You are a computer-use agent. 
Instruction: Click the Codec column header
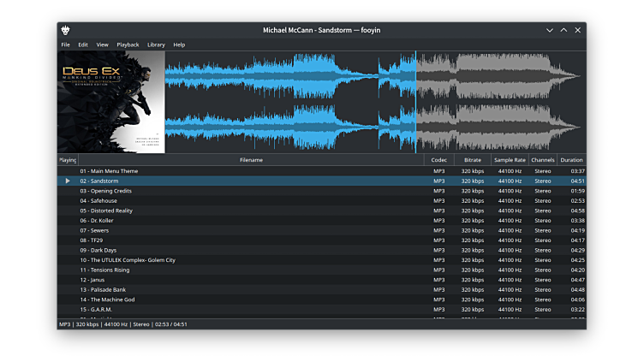(438, 160)
